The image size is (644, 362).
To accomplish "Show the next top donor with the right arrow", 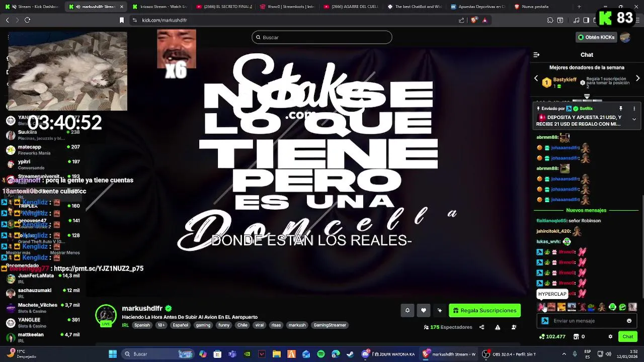I will [x=638, y=78].
